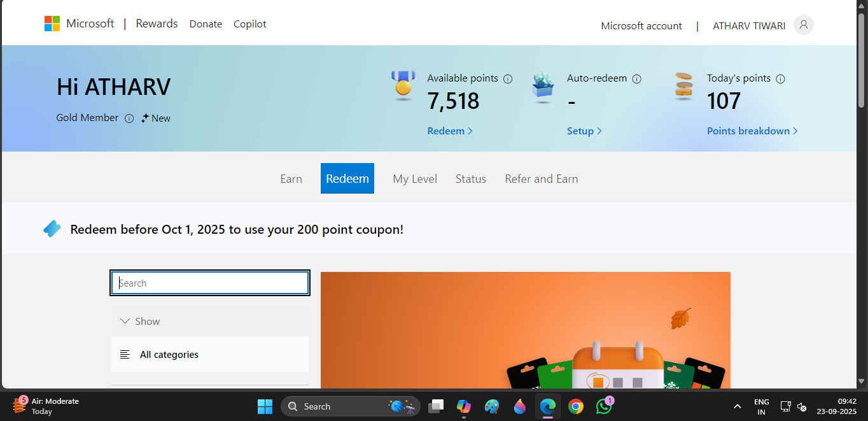
Task: Open Task View on the taskbar
Action: 436,406
